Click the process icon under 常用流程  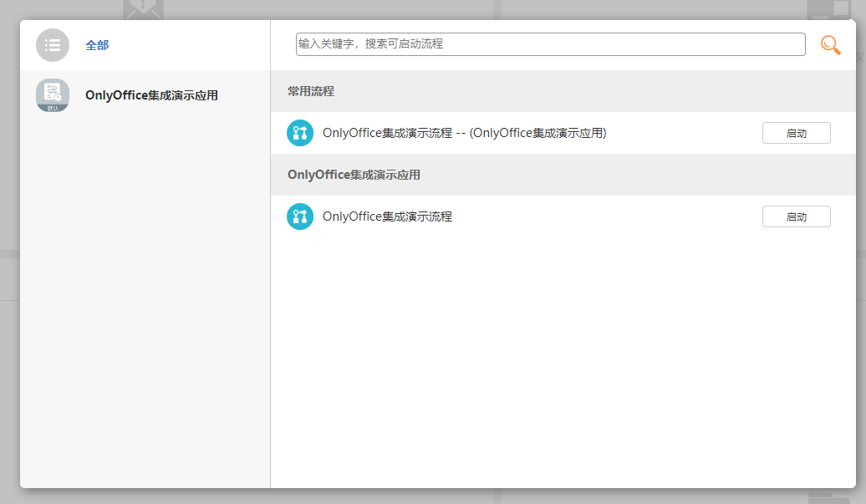300,133
